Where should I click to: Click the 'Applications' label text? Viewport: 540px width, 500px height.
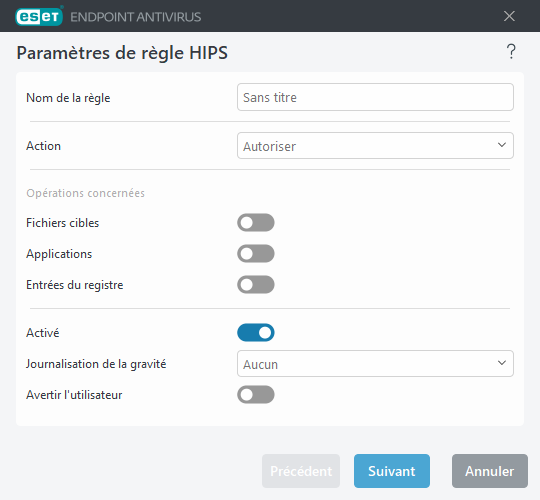pos(59,254)
